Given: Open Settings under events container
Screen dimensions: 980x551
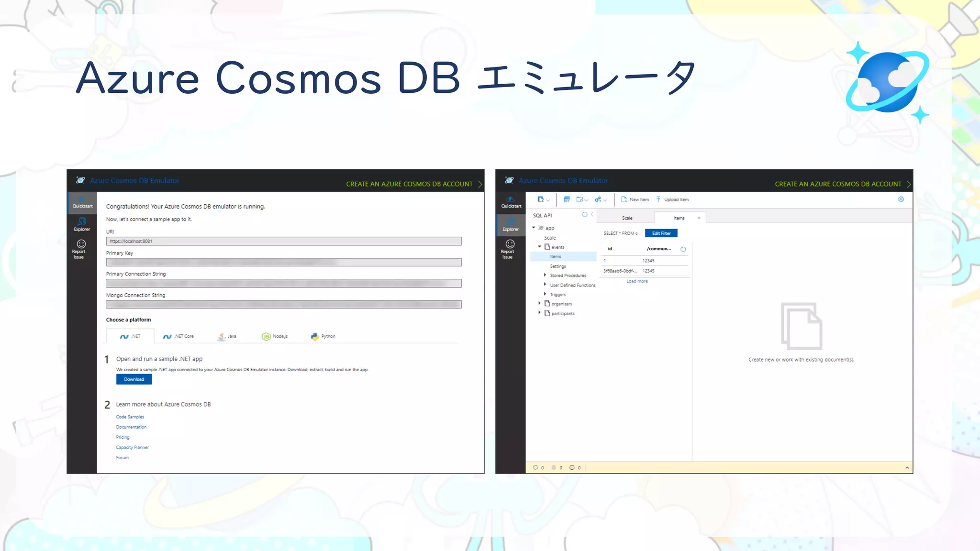Looking at the screenshot, I should [x=558, y=266].
